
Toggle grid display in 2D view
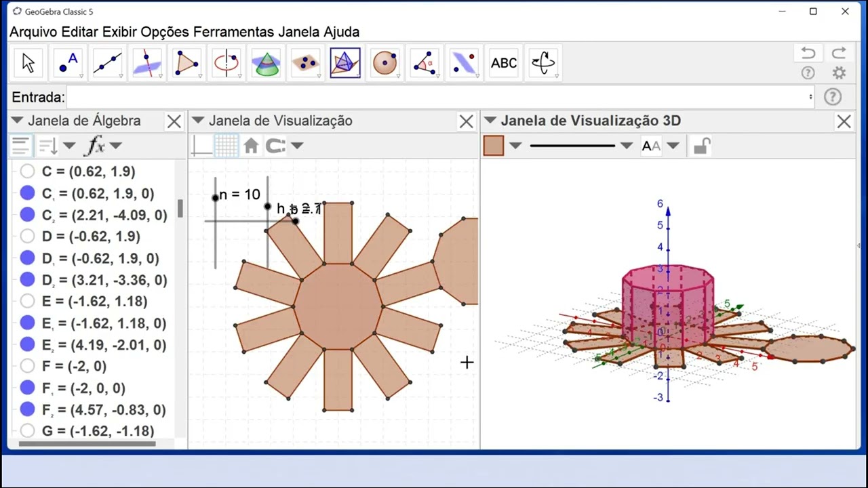point(226,146)
